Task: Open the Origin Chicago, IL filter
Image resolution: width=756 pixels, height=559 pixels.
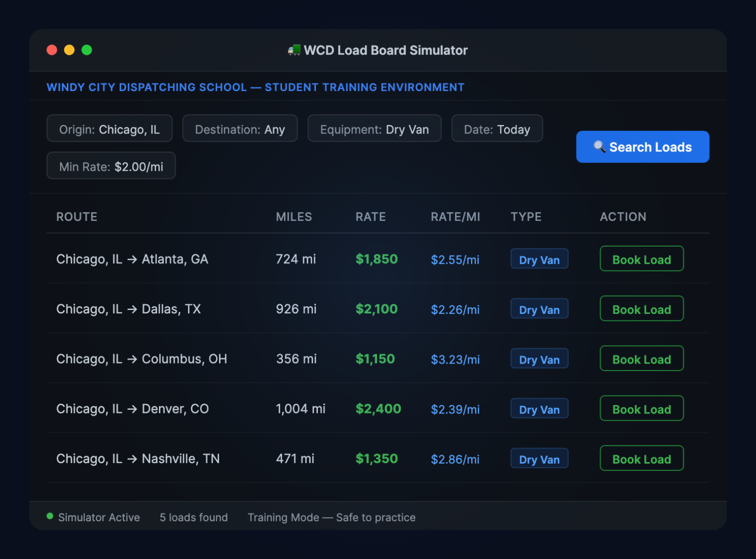Action: (x=109, y=129)
